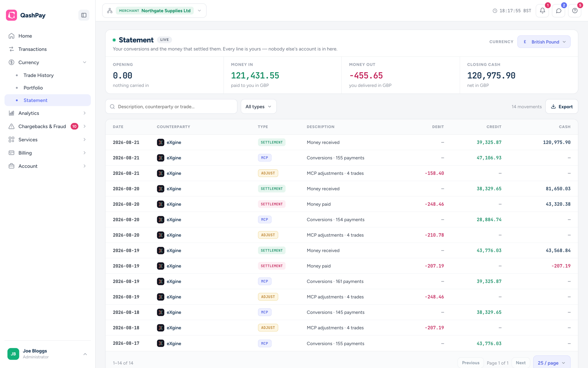Open the messages chat icon
The height and width of the screenshot is (368, 588).
pyautogui.click(x=559, y=11)
